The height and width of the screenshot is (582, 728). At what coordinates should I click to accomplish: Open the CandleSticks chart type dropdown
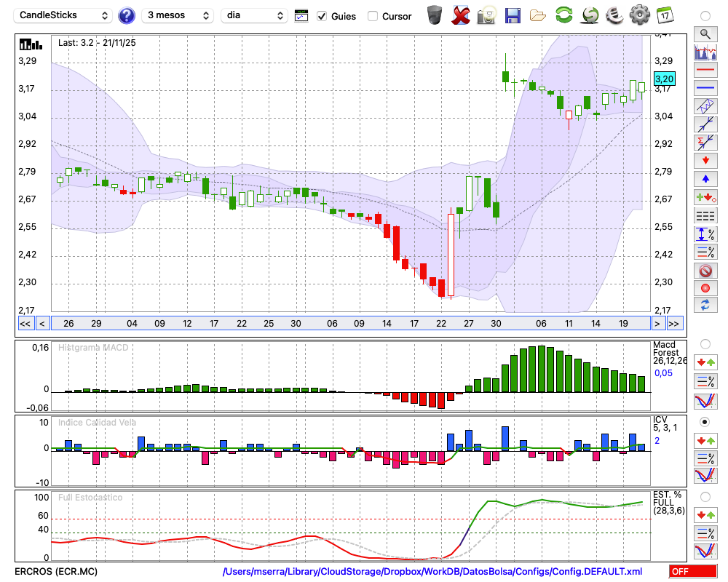(65, 15)
